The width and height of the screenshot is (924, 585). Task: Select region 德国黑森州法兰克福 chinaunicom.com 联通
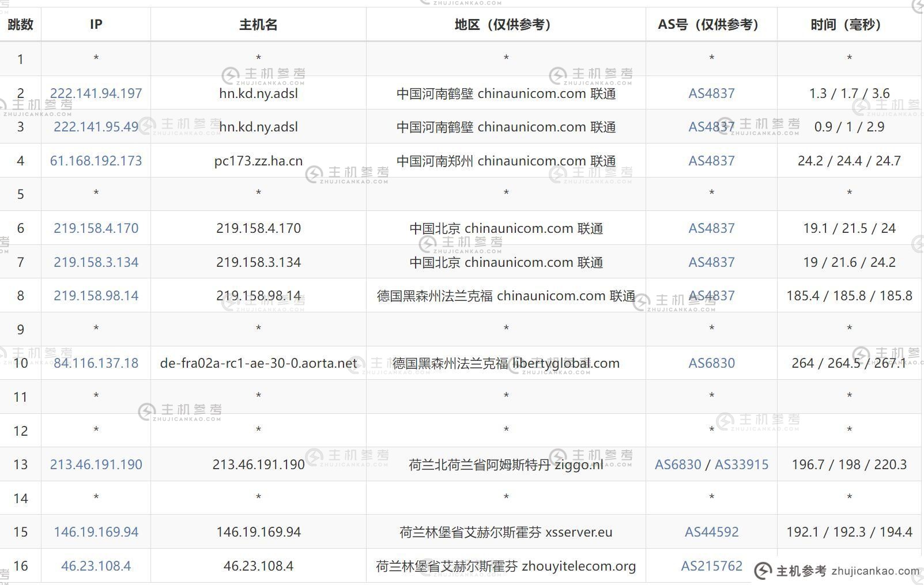(506, 296)
